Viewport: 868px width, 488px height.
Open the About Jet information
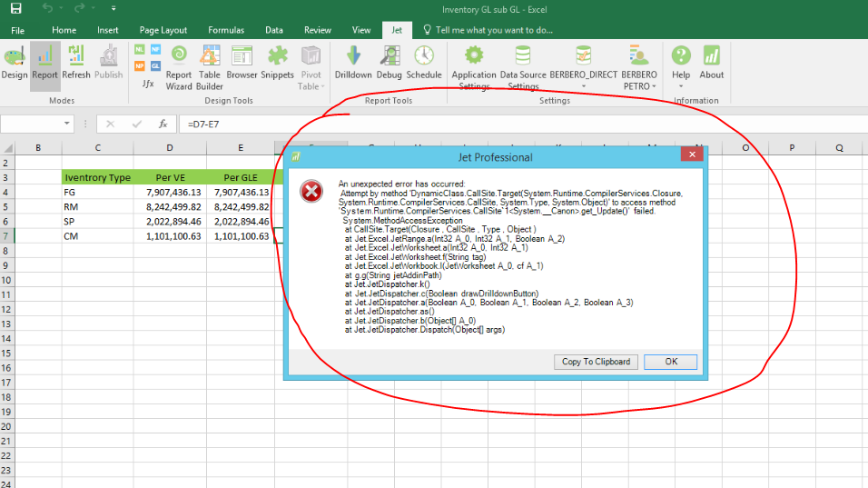[711, 63]
